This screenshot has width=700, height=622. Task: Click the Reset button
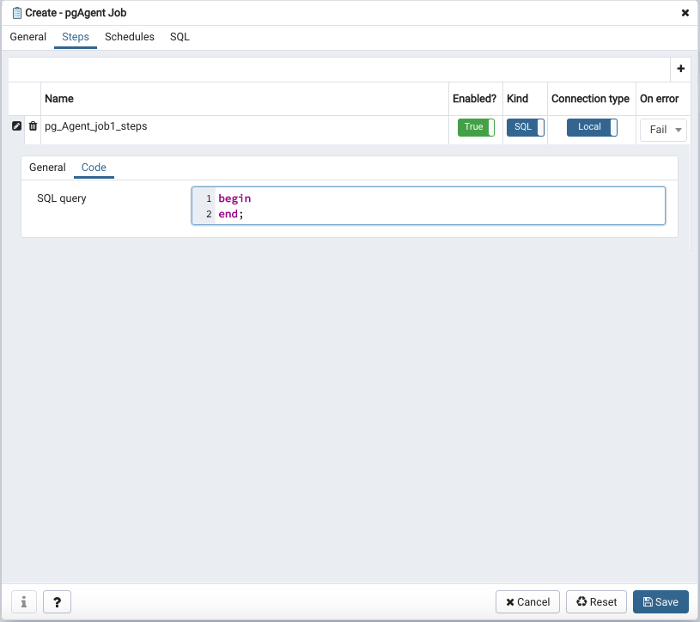(596, 602)
